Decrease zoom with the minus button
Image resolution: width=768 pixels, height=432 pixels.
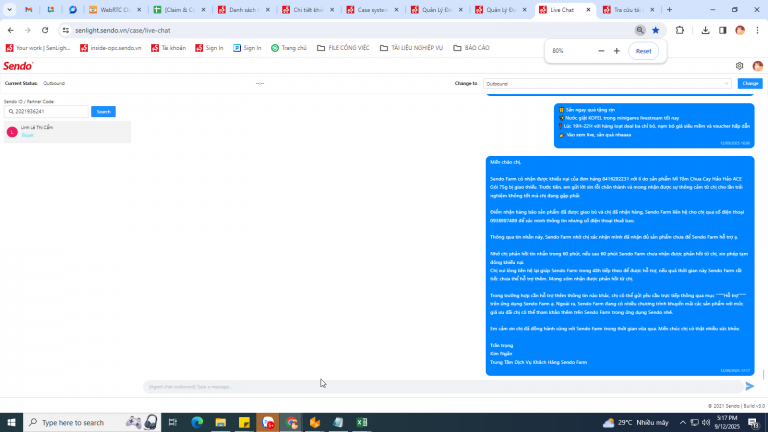tap(601, 51)
